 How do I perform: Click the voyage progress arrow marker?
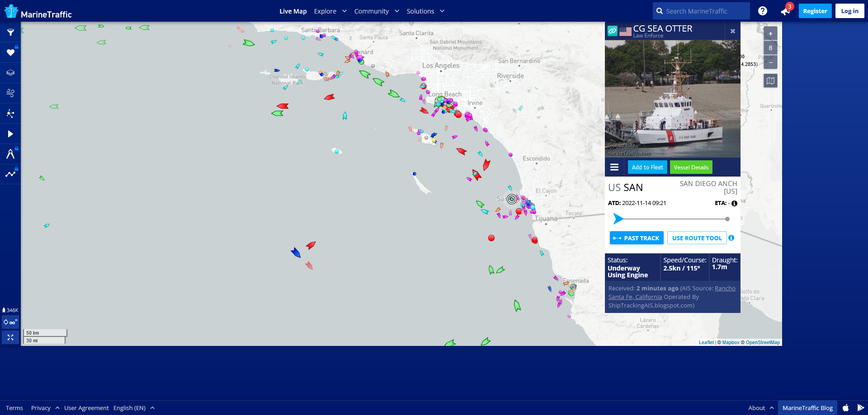point(618,219)
